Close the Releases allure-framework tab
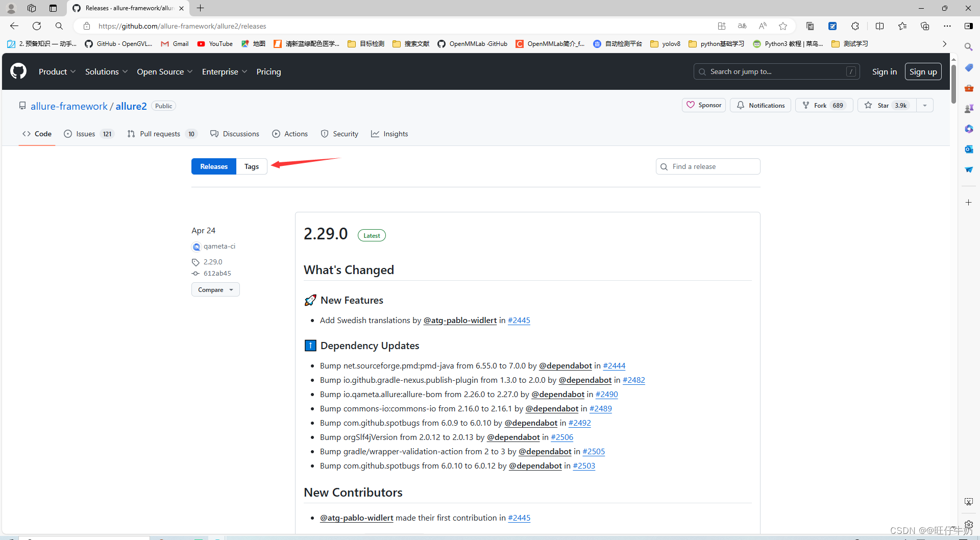The image size is (980, 540). (181, 8)
